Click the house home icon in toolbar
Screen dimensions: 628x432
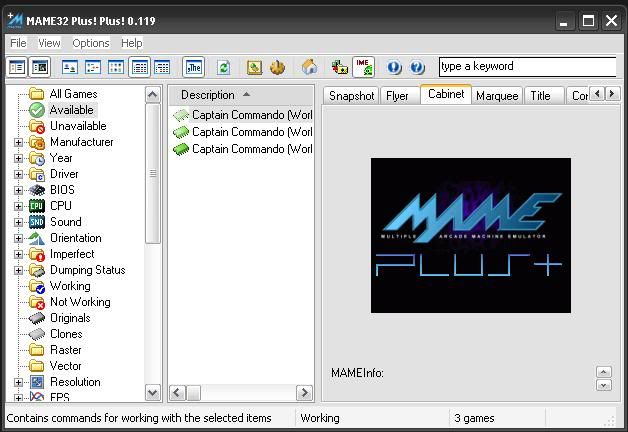(x=309, y=67)
